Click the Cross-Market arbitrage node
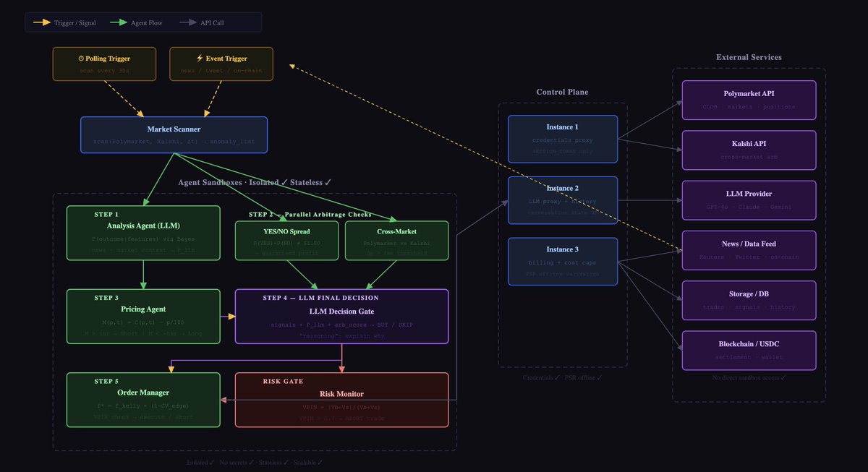Screen dimensions: 868x472 point(396,240)
